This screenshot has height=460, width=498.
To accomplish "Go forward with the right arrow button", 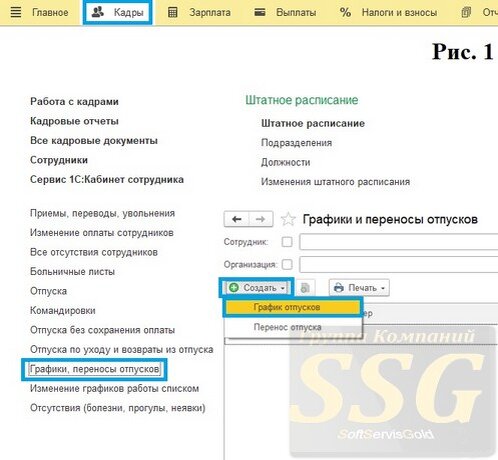I will (x=261, y=219).
